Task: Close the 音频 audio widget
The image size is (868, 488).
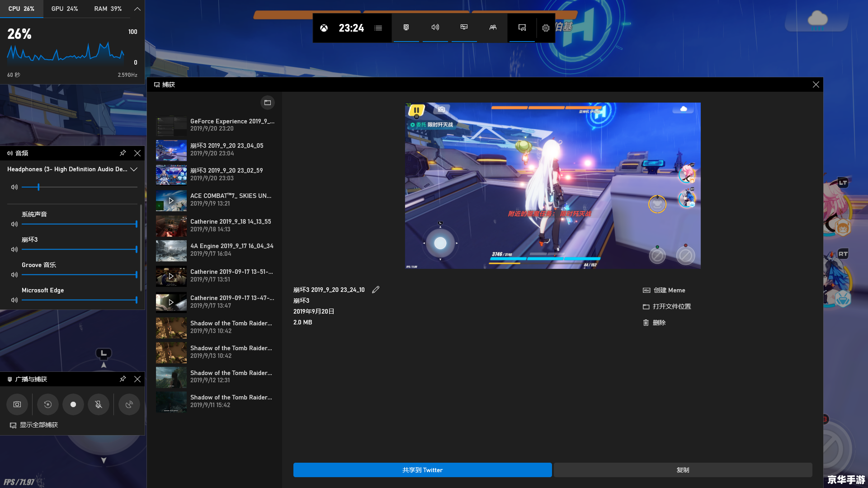Action: tap(137, 153)
